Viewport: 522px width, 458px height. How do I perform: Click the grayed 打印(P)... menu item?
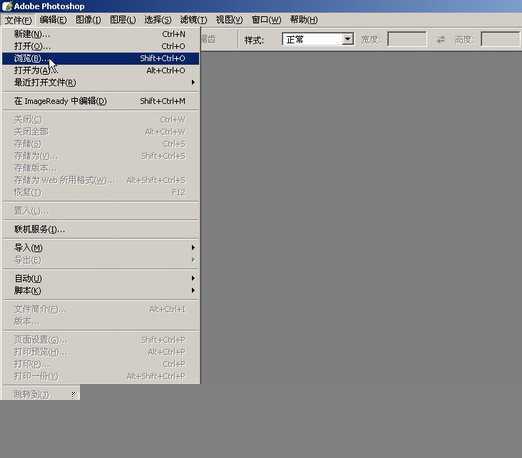[101, 364]
